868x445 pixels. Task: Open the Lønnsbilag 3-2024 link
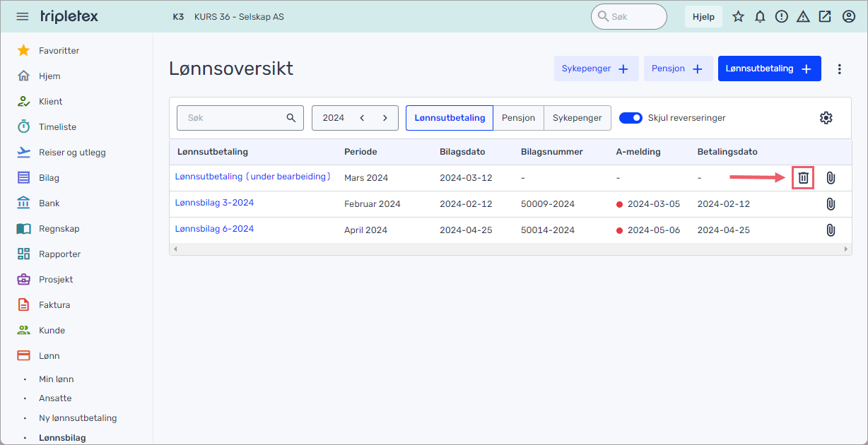[214, 203]
